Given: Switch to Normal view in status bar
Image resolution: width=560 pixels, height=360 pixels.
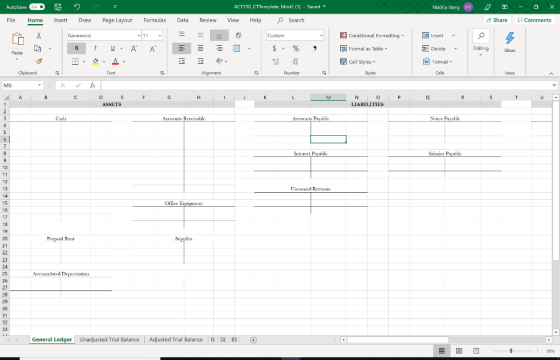Looking at the screenshot, I should click(x=442, y=351).
